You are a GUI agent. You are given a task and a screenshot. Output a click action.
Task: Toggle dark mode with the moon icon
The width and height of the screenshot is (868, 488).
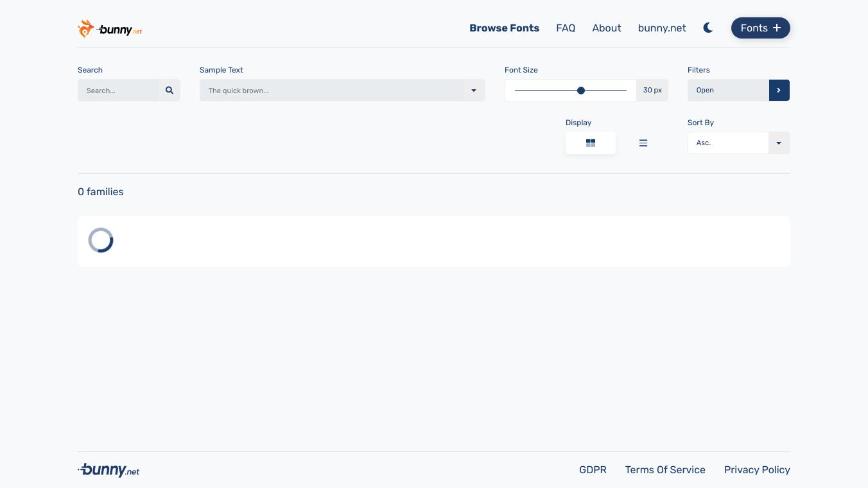708,28
